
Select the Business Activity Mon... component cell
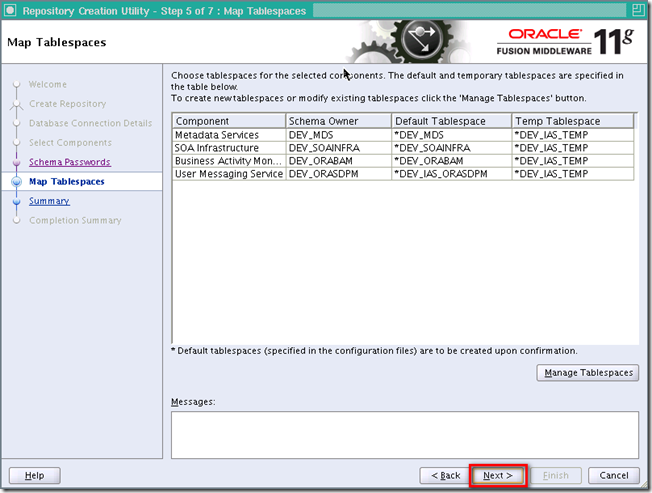pos(229,161)
